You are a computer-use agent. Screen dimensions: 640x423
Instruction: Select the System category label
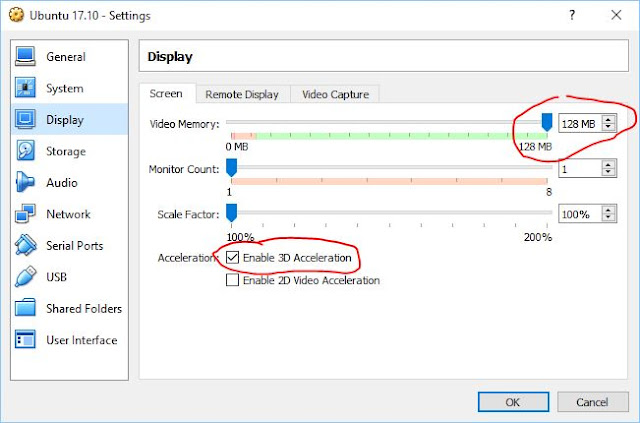pos(65,88)
